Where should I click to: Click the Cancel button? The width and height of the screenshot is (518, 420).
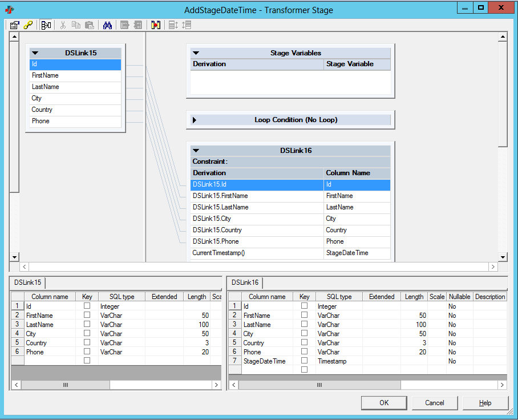(434, 403)
